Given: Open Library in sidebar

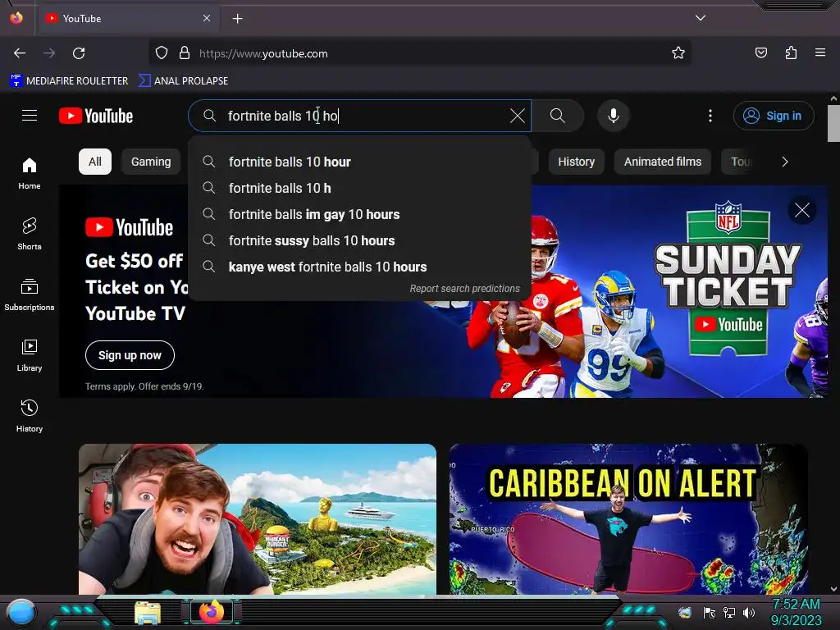Looking at the screenshot, I should tap(30, 355).
